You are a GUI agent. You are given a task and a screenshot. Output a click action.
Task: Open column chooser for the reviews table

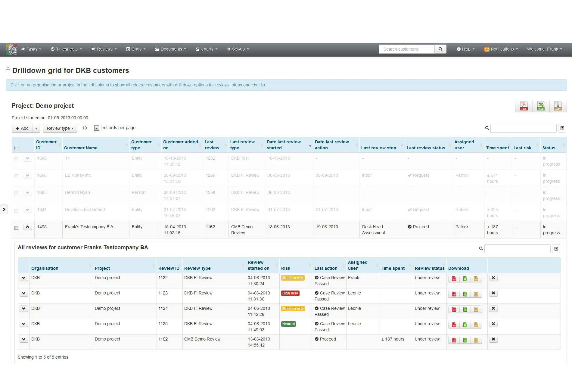click(x=556, y=249)
